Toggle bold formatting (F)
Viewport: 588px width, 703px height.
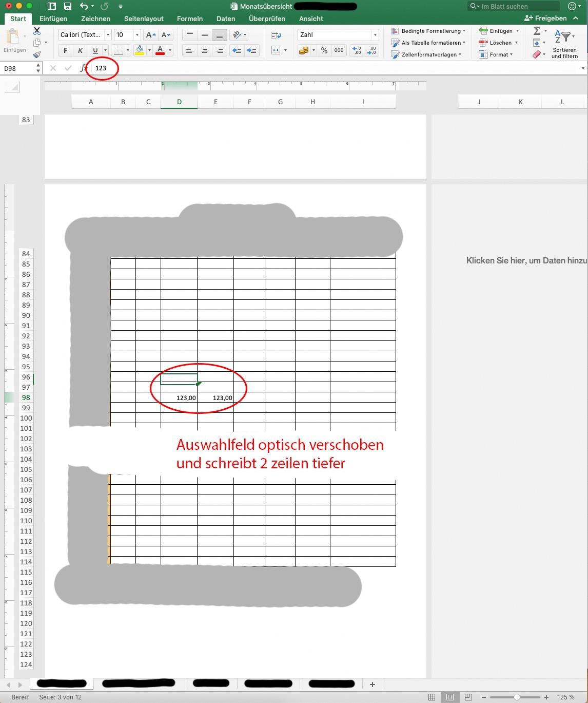point(65,50)
